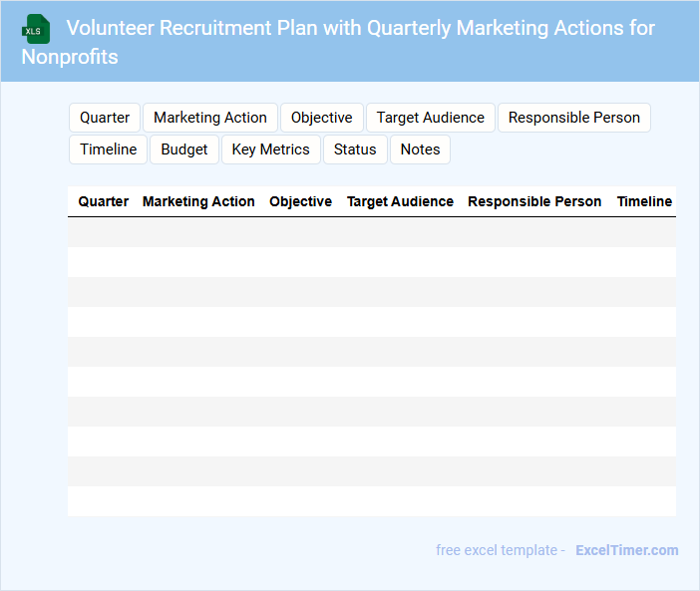Click the Status tag button

pyautogui.click(x=355, y=149)
